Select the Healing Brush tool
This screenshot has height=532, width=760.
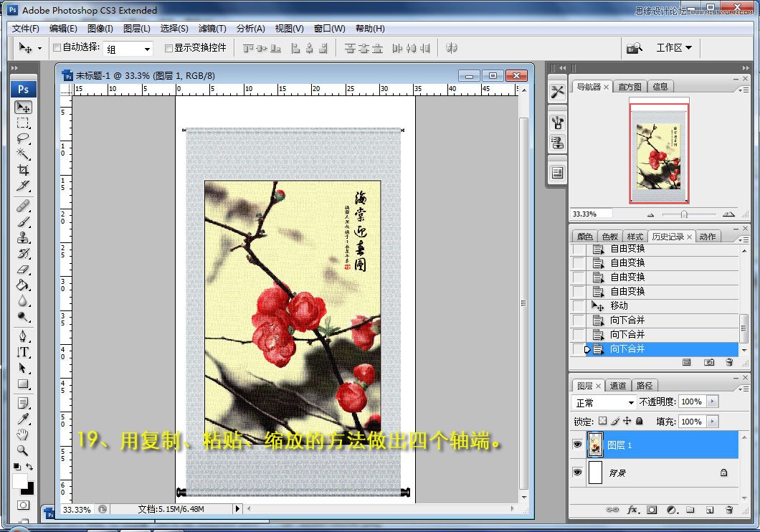(x=23, y=206)
